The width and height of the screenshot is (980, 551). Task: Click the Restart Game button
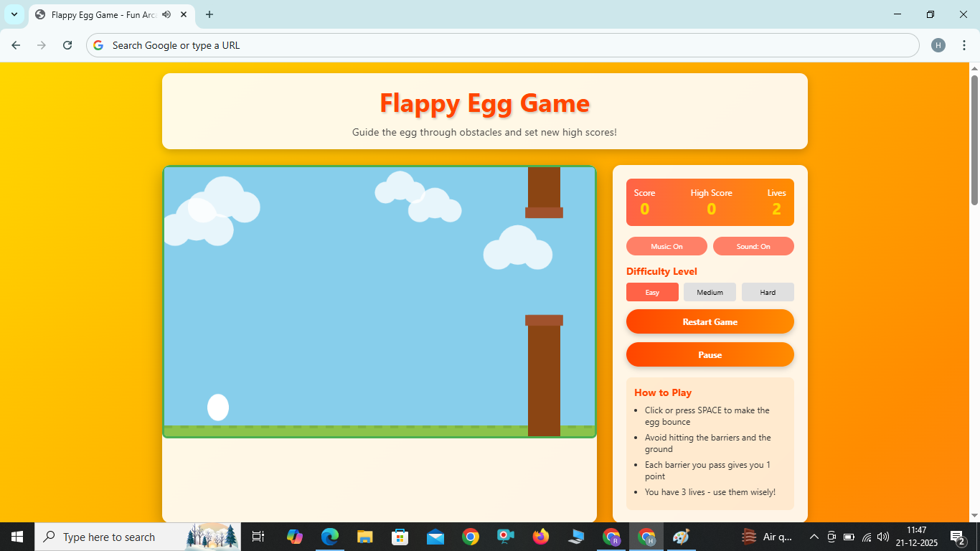pos(710,321)
